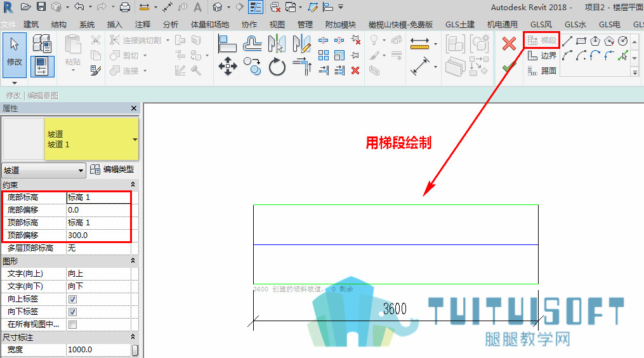
Task: Click the Offset tool icon
Action: point(252,44)
